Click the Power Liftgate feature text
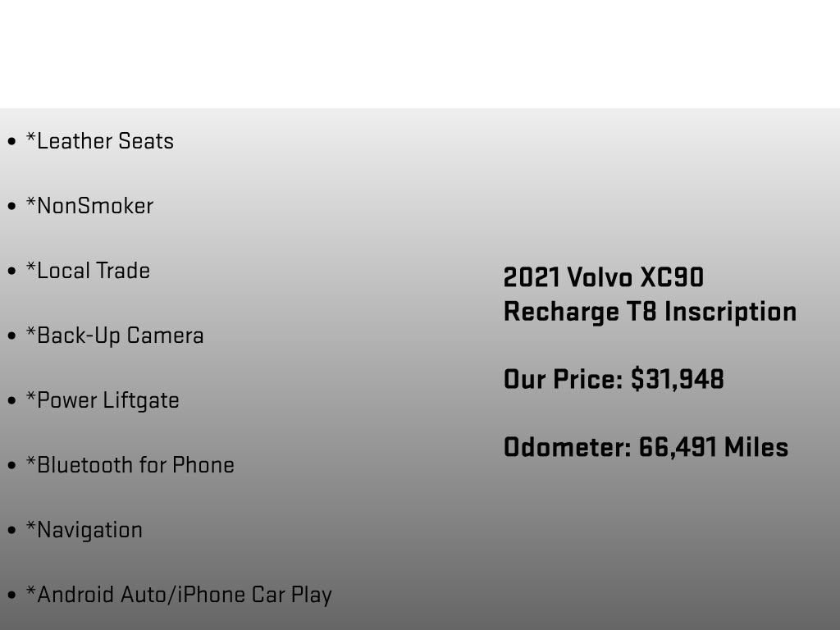The height and width of the screenshot is (630, 840). tap(103, 400)
